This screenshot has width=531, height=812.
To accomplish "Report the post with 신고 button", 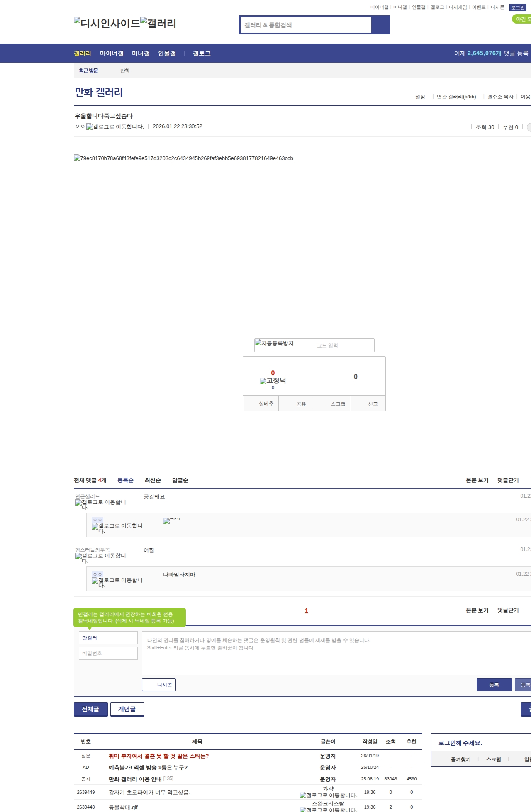I will click(373, 404).
